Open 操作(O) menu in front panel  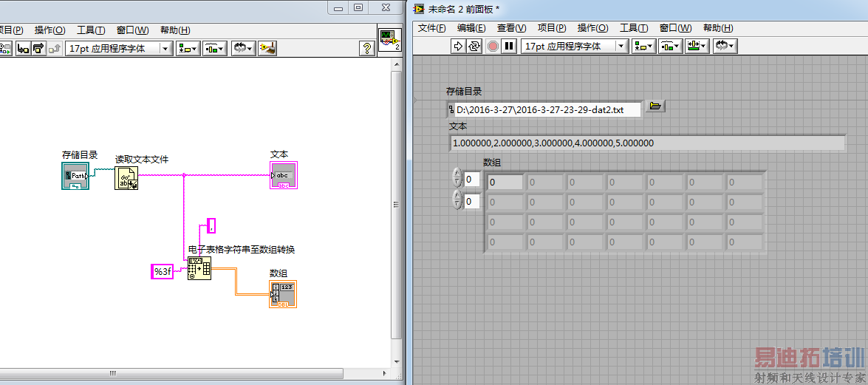point(593,28)
